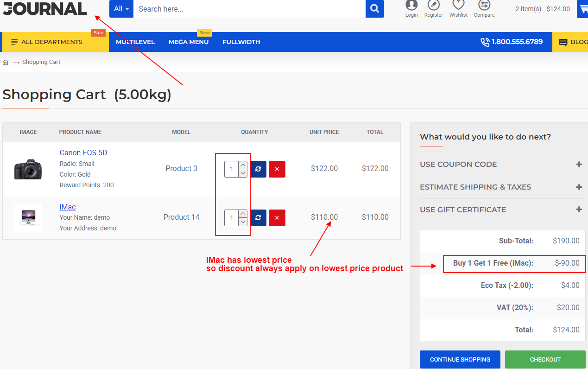Click the Eco Tax (-2.00) label
588x369 pixels.
click(x=507, y=286)
